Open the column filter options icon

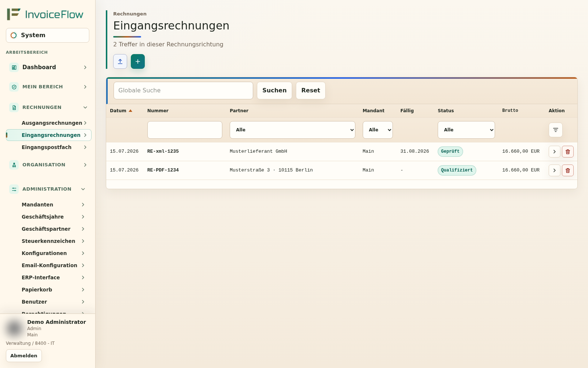coord(555,130)
